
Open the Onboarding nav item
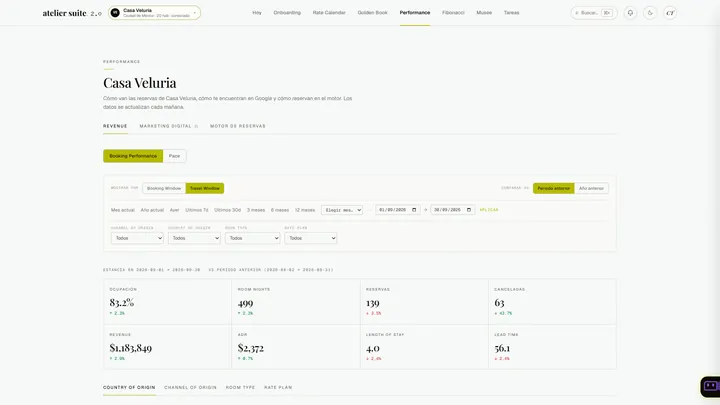pyautogui.click(x=287, y=13)
